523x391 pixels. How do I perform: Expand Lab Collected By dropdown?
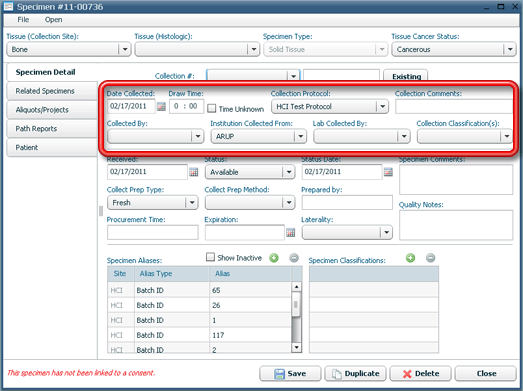pos(404,136)
